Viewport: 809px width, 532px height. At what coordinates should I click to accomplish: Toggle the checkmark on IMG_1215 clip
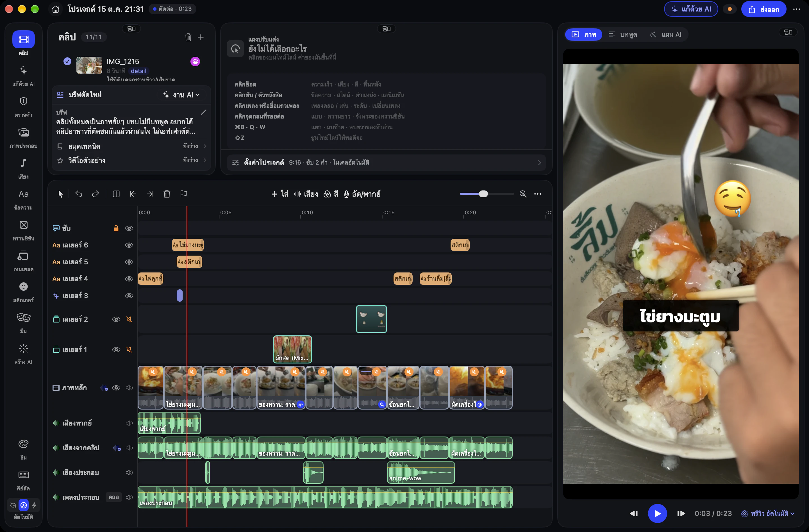coord(67,61)
